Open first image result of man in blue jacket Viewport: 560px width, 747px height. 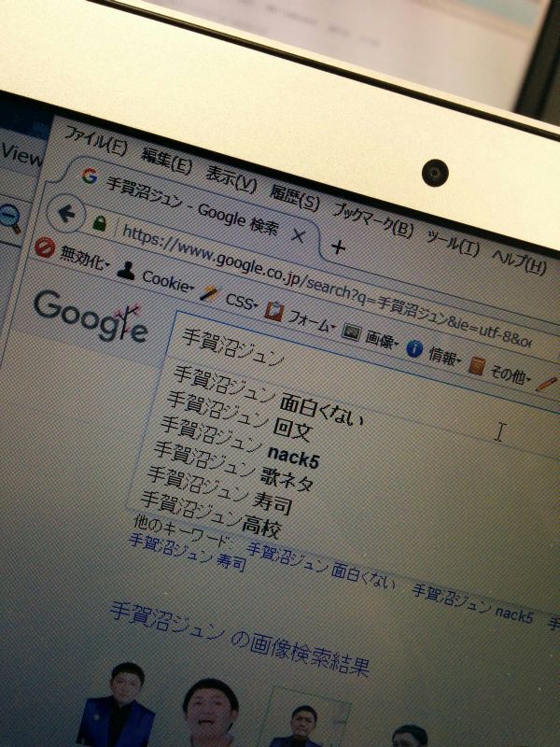pos(116,705)
